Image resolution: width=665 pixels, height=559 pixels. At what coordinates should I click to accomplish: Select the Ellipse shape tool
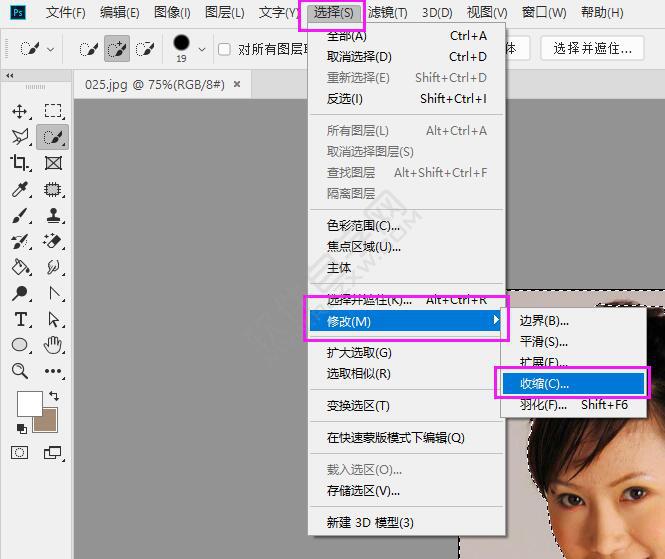(x=20, y=345)
